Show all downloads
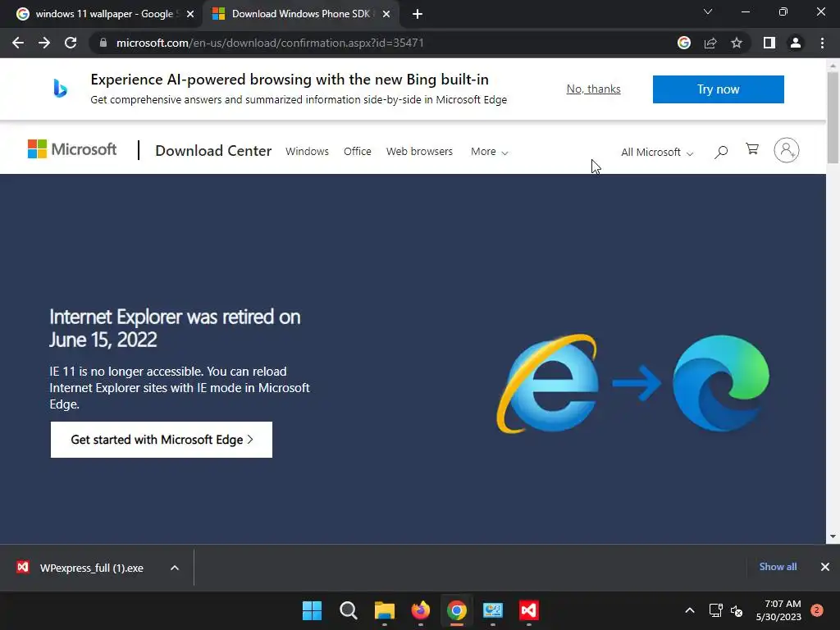 [x=778, y=567]
